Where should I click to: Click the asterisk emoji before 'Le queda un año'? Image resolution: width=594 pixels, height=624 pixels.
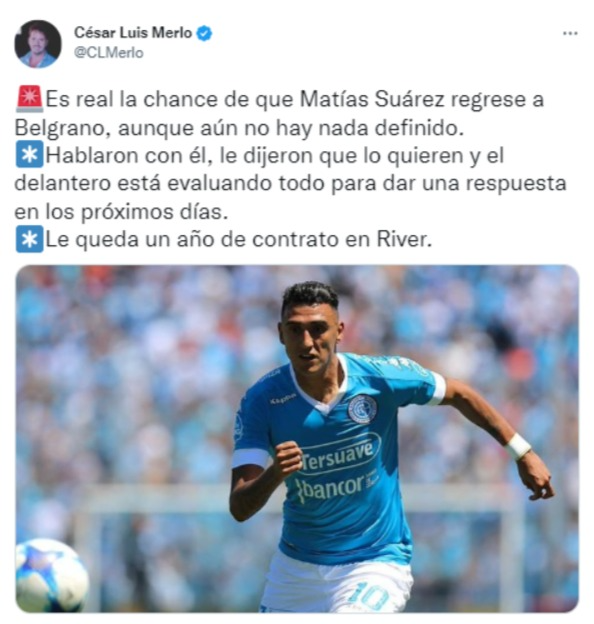tap(29, 239)
